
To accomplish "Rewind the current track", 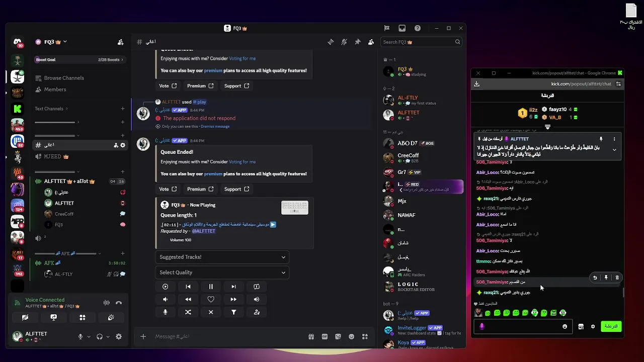I will click(188, 299).
